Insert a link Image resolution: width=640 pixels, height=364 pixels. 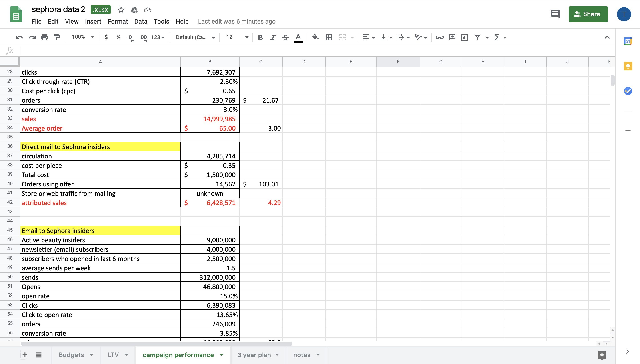[x=439, y=37]
